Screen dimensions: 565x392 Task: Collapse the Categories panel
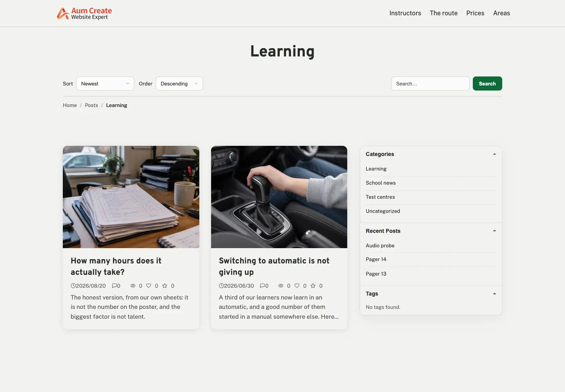pyautogui.click(x=494, y=154)
